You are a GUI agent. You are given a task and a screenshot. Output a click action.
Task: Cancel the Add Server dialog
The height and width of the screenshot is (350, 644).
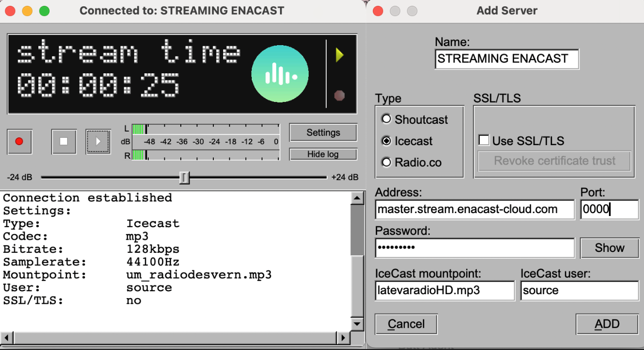(406, 324)
